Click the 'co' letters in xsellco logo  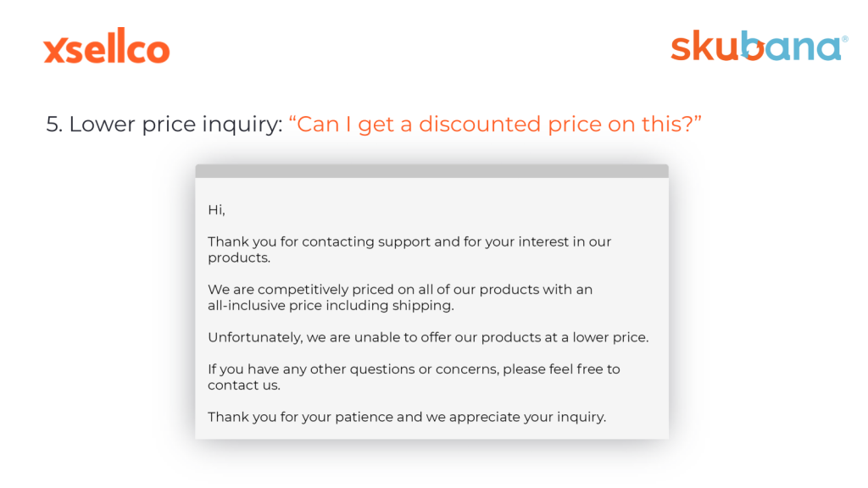point(151,51)
